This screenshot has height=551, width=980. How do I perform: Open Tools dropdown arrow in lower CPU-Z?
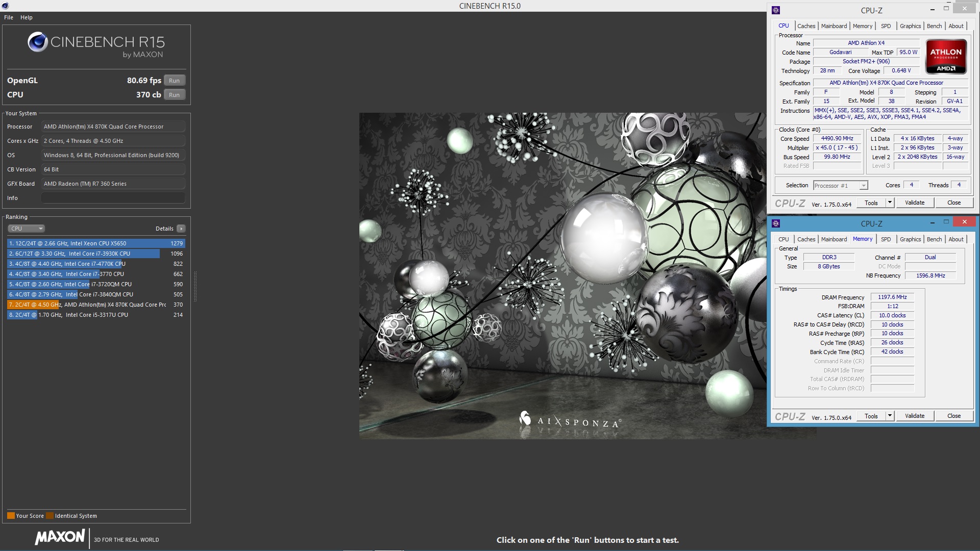(x=890, y=416)
